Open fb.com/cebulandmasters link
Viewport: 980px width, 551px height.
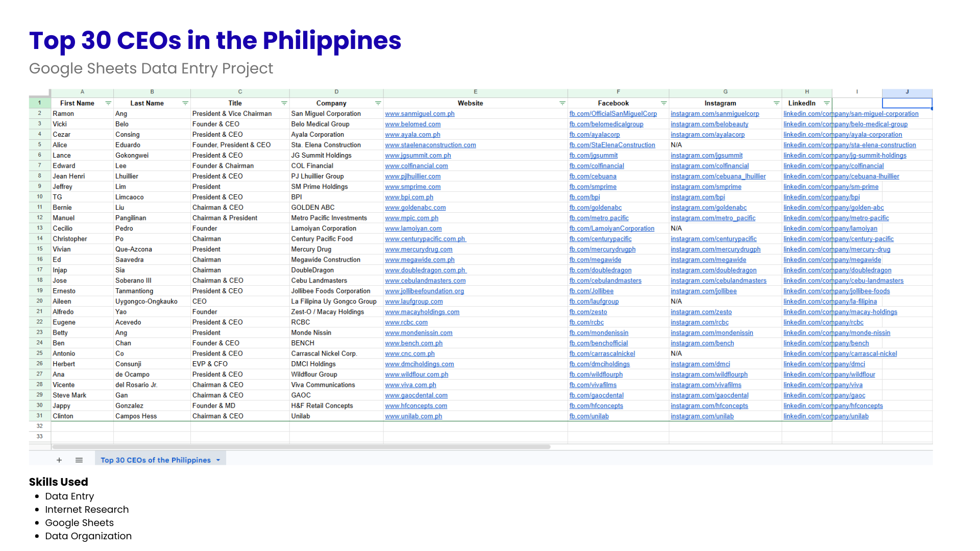pos(605,281)
